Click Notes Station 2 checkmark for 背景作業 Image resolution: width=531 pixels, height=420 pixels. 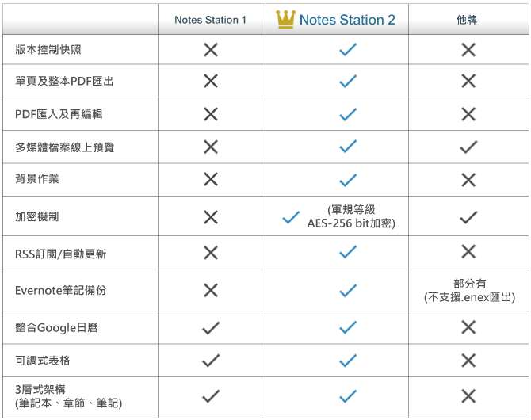tap(347, 179)
